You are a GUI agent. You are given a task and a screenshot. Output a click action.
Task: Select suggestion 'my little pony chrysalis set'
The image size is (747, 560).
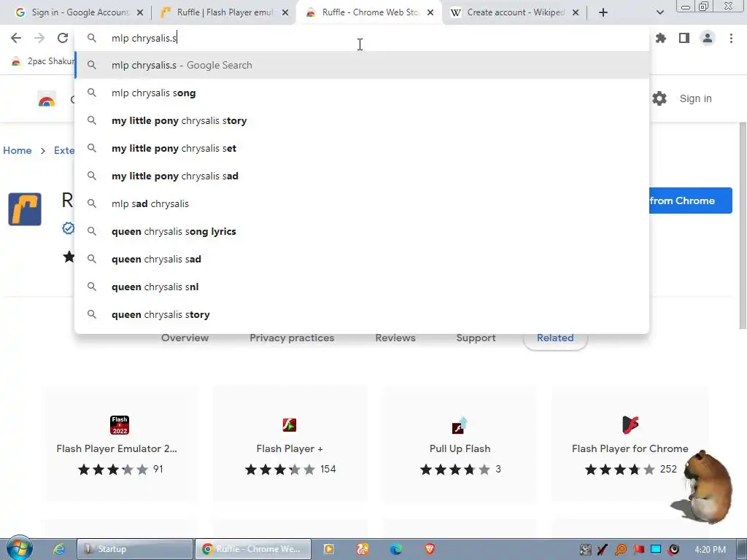point(362,148)
